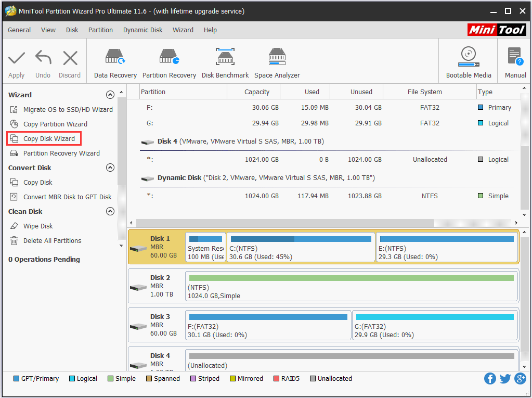Select the NTFS Simple volume row
Viewport: 532px width, 398px height.
(330, 196)
